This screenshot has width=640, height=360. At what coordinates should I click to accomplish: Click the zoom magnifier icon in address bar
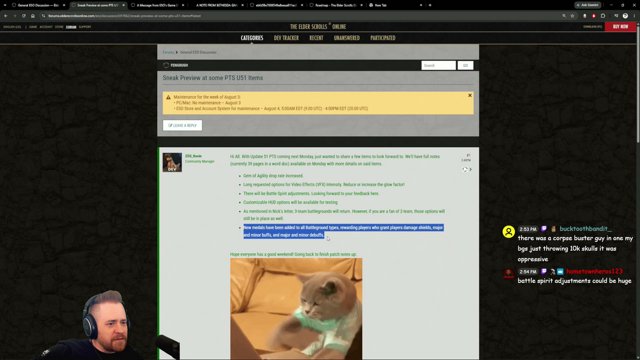pyautogui.click(x=564, y=16)
